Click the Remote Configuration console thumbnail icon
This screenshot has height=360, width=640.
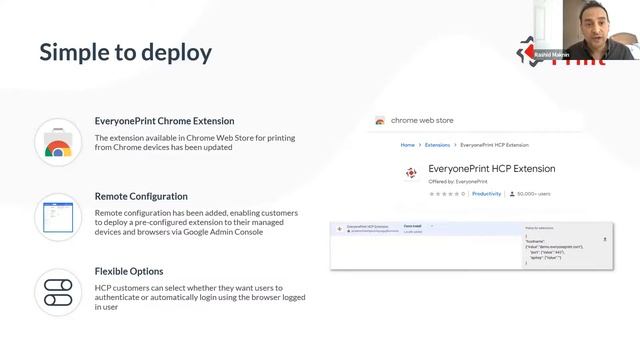pyautogui.click(x=58, y=218)
